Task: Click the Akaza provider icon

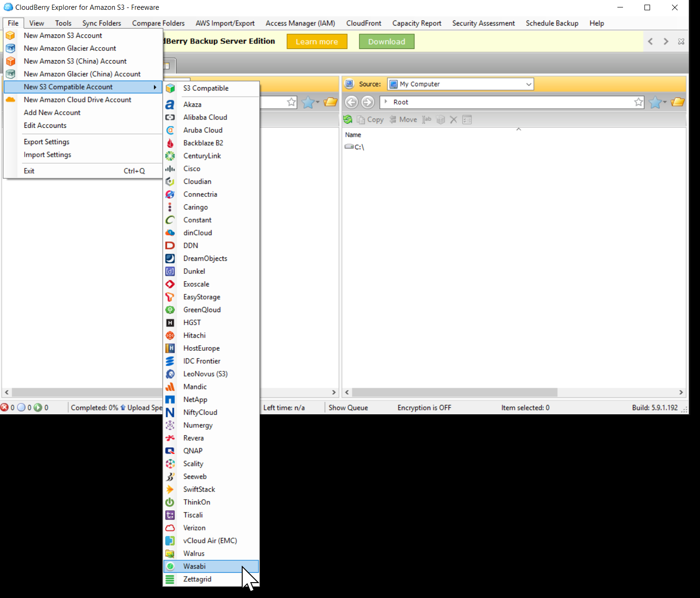Action: (x=170, y=104)
